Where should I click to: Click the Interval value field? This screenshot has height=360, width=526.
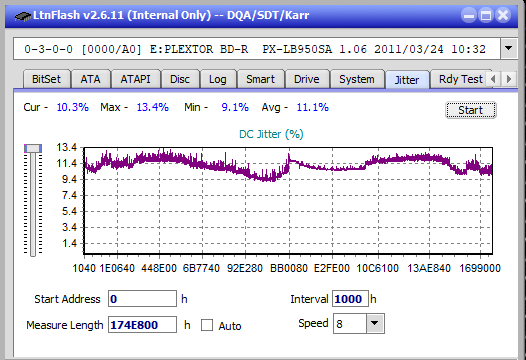pos(350,299)
